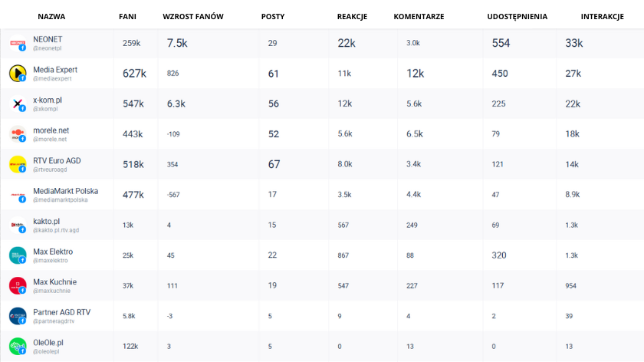Click the morele.net logo icon
Screen dimensions: 644x362
[x=17, y=134]
